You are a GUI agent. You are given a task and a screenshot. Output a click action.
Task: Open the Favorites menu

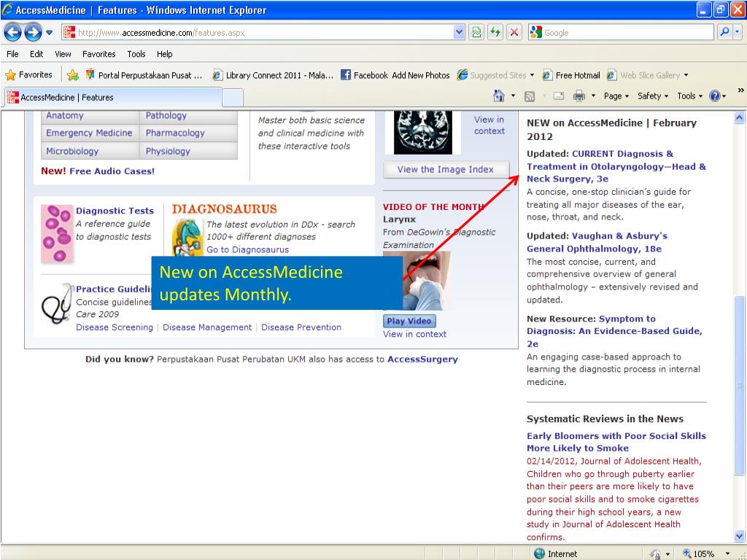tap(98, 54)
